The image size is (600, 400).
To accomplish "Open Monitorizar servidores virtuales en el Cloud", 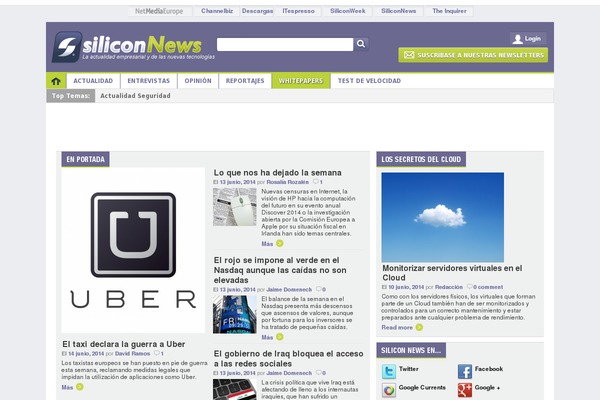I will pos(452,273).
